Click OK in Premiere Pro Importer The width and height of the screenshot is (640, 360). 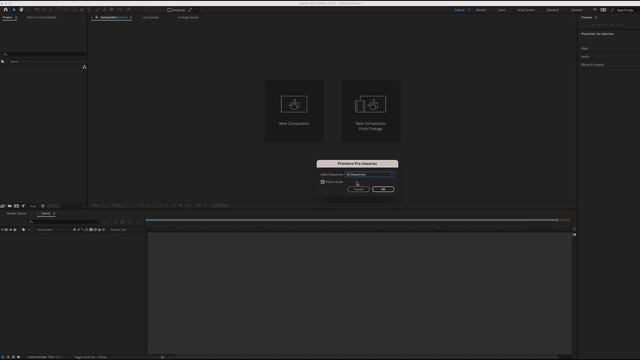[383, 189]
